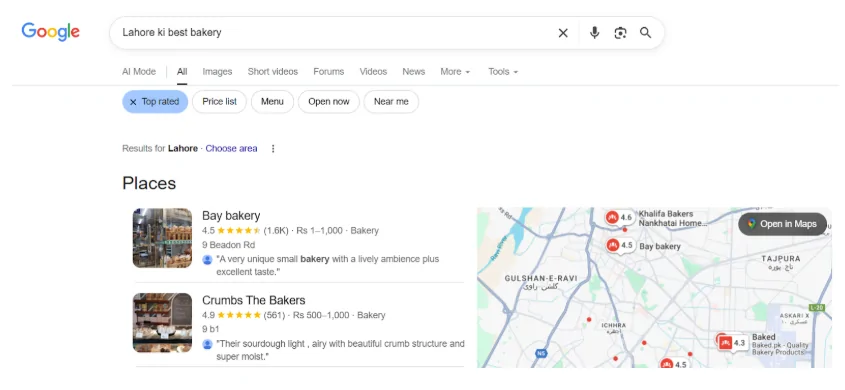Open Google Lens image search icon

620,33
